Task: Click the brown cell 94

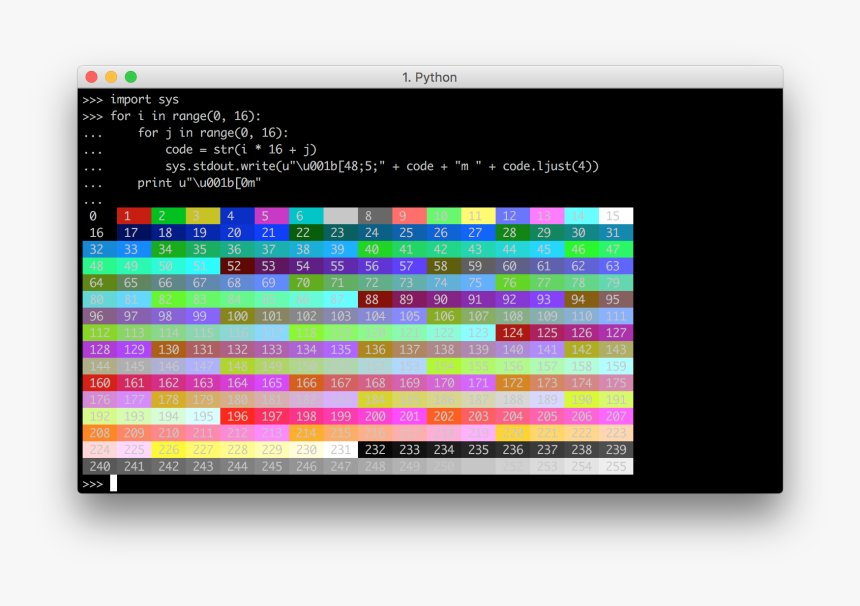Action: coord(581,299)
